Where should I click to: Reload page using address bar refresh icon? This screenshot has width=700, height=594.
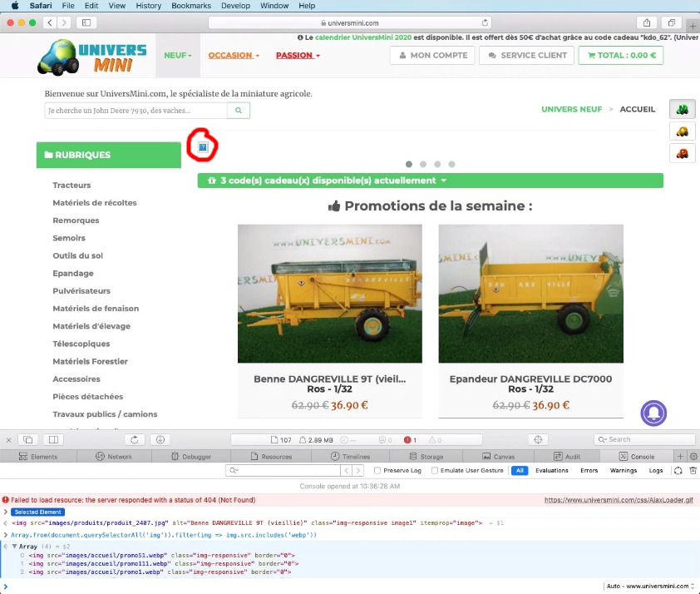click(485, 22)
